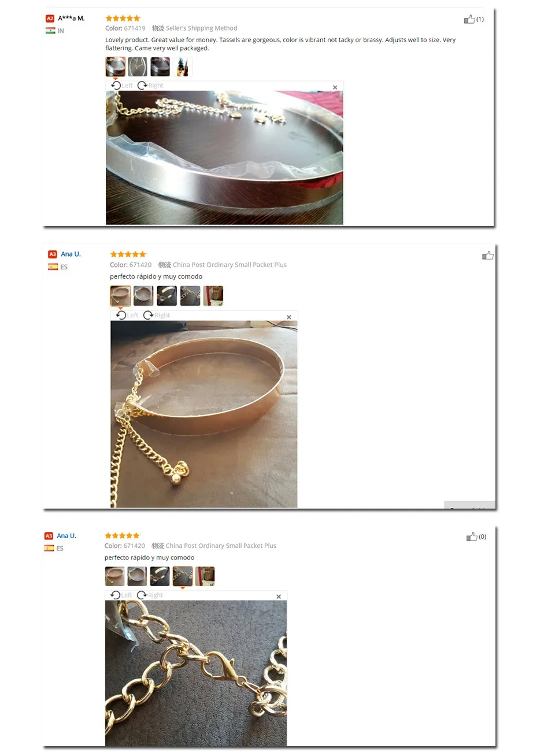Viewport: 555px width, 756px height.
Task: Click thumbs-up on the first Ana U. review
Action: click(488, 255)
